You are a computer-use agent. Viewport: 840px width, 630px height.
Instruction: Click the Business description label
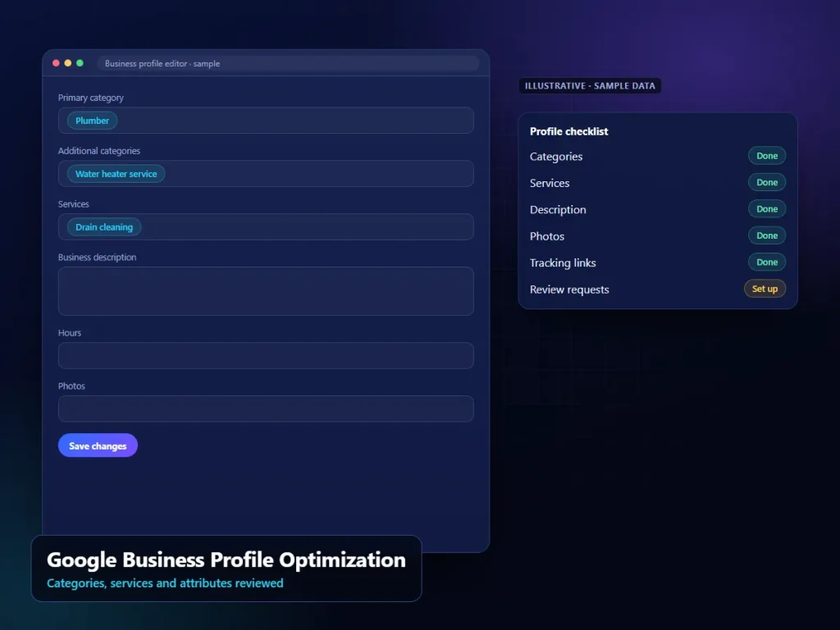point(97,257)
